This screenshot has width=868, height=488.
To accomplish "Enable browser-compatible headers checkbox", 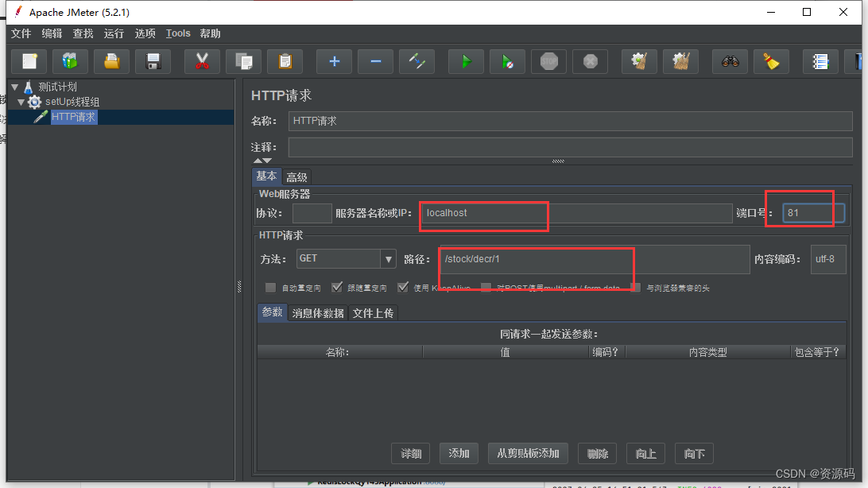I will (636, 287).
